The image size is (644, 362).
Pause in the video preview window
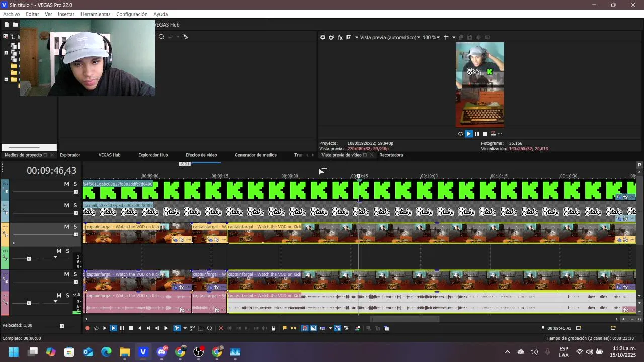477,134
